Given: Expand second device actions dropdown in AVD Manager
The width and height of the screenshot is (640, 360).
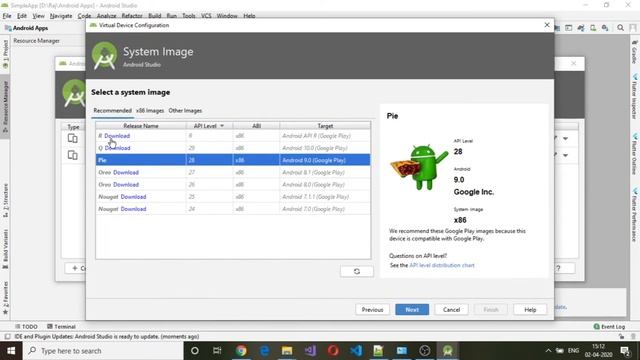Looking at the screenshot, I should coord(565,155).
